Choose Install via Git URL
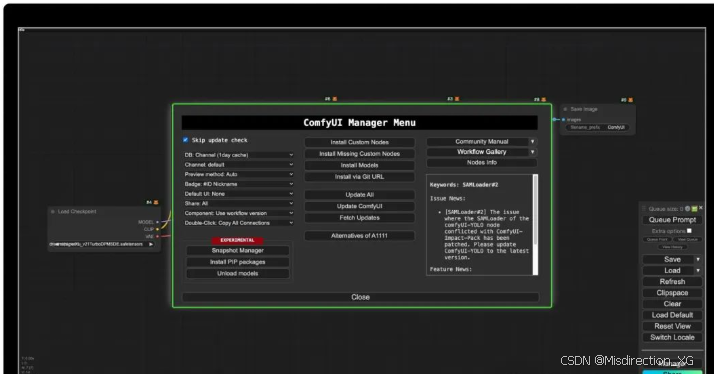Image resolution: width=714 pixels, height=374 pixels. [x=359, y=177]
